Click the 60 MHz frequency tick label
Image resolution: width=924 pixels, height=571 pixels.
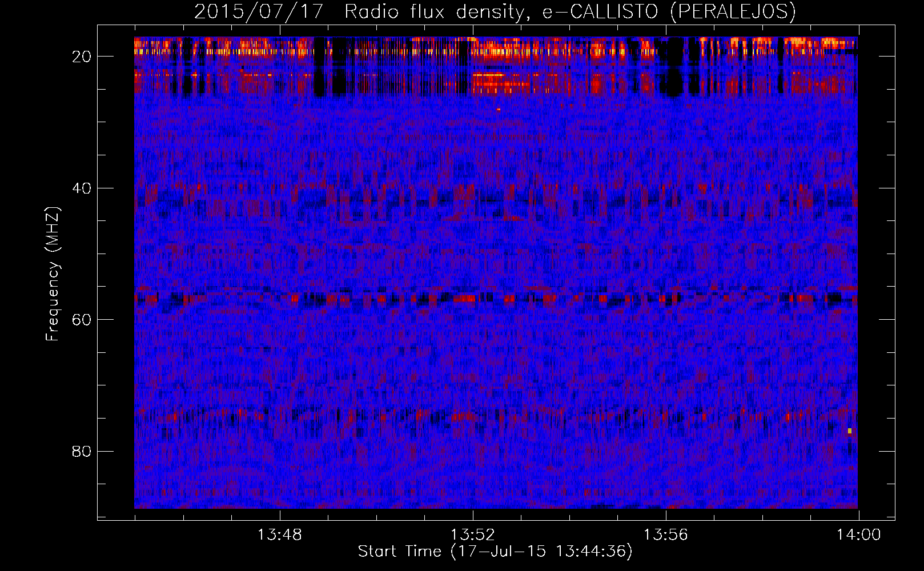coord(82,320)
